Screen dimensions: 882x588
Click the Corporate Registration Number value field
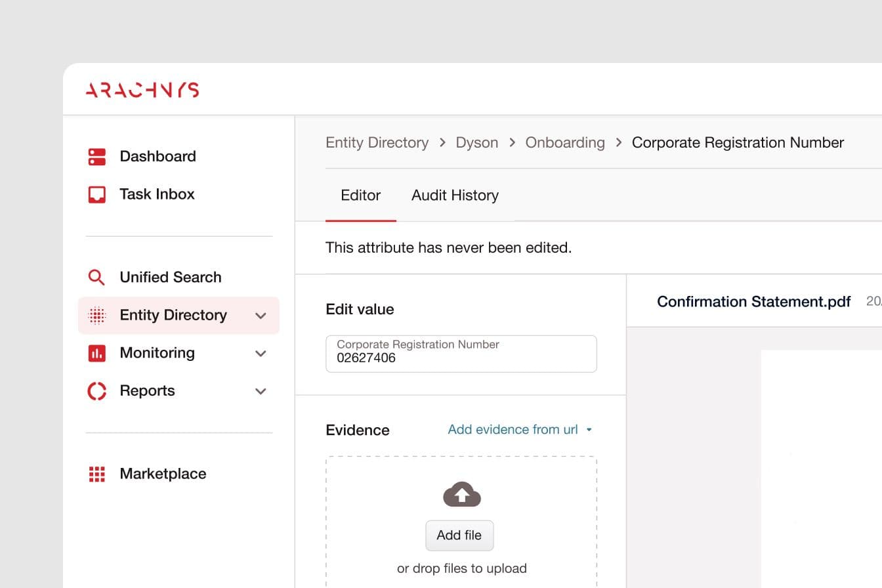click(461, 354)
